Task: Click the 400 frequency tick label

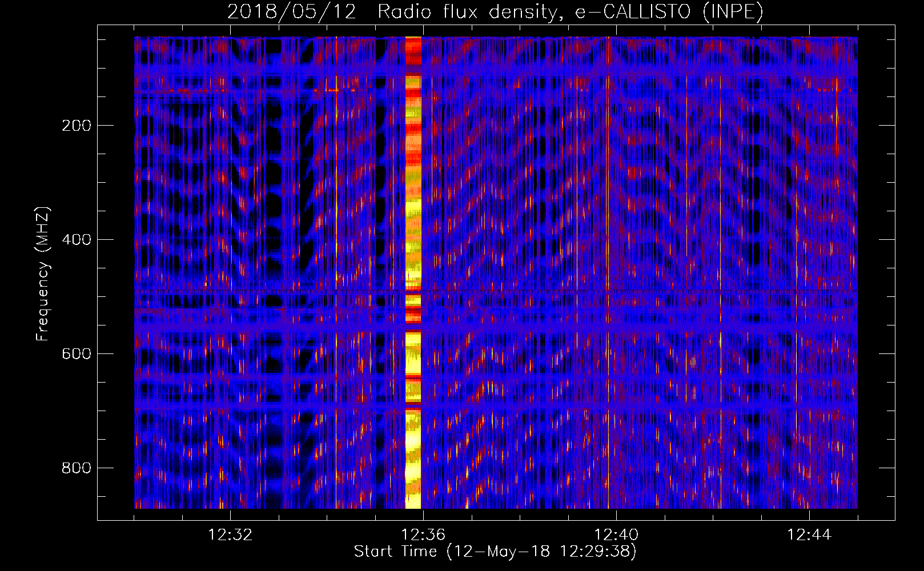Action: pyautogui.click(x=77, y=240)
